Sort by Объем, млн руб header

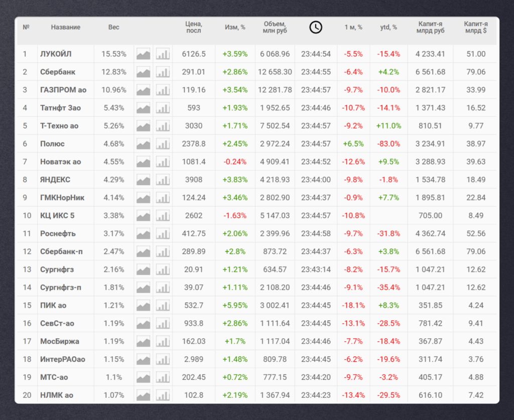[275, 27]
